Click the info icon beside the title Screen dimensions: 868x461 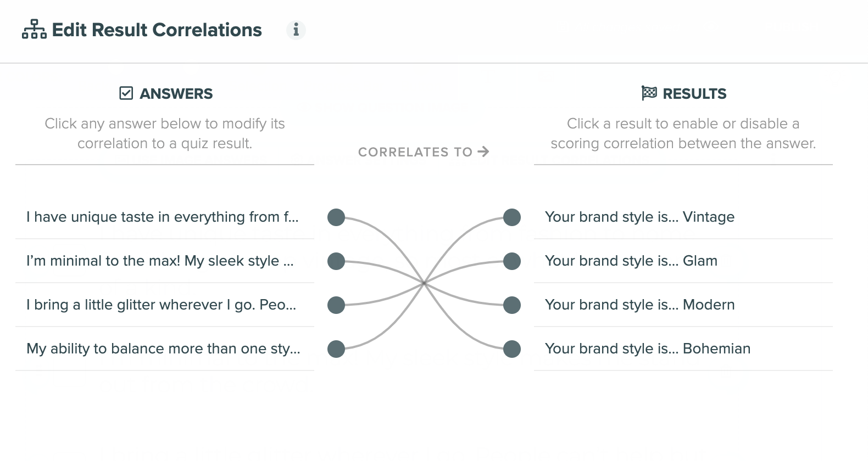point(296,30)
